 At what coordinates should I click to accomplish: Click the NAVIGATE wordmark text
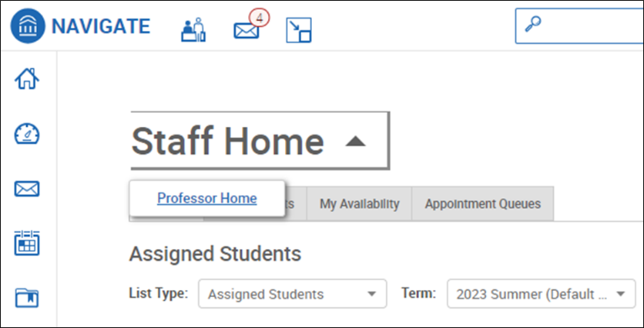point(101,26)
